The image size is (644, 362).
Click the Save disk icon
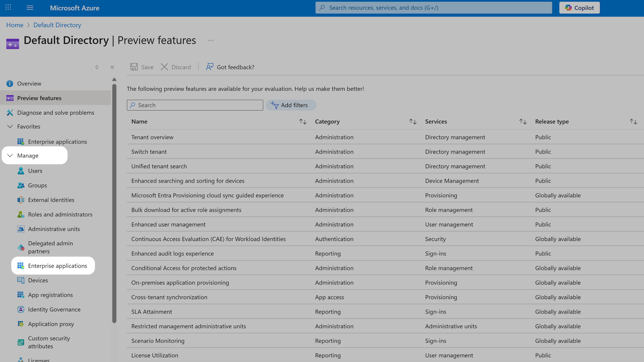tap(134, 67)
